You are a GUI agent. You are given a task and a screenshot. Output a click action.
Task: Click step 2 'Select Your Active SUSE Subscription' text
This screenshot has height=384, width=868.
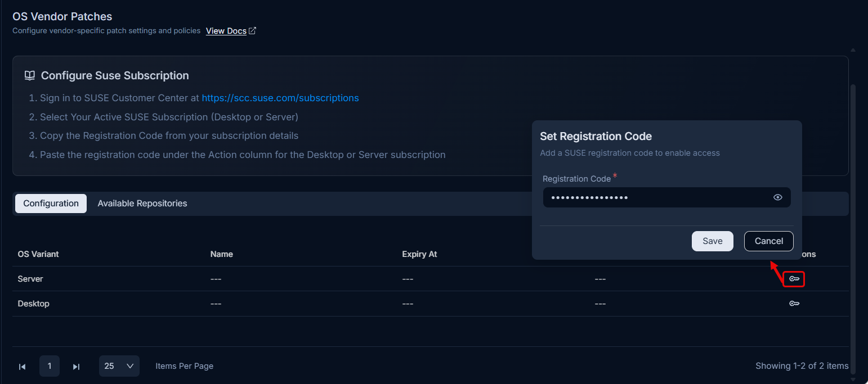[169, 117]
